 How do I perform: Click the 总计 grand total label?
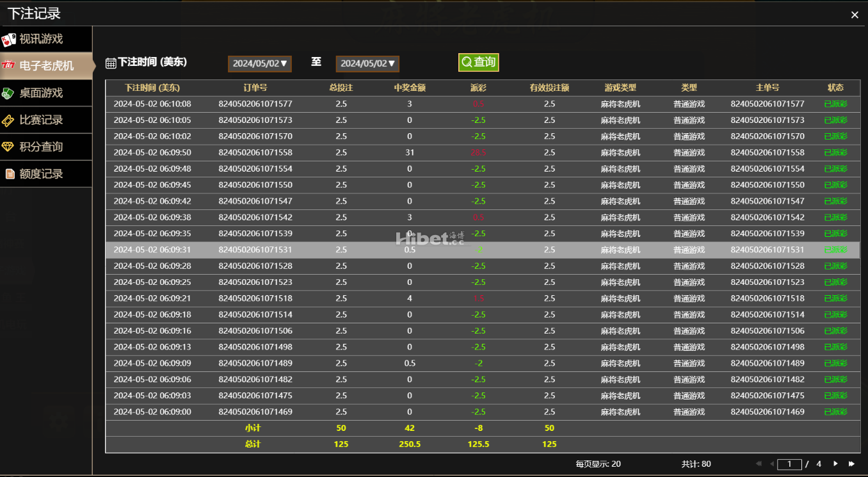[253, 444]
